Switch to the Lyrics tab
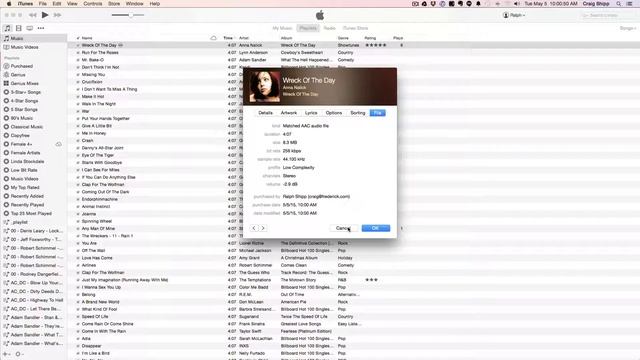This screenshot has height=360, width=640. tap(311, 113)
